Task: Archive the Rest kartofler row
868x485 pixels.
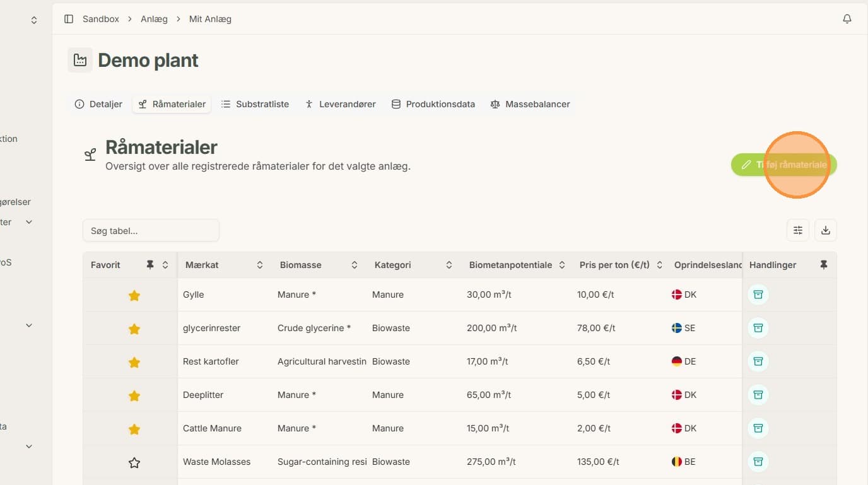Action: (758, 361)
